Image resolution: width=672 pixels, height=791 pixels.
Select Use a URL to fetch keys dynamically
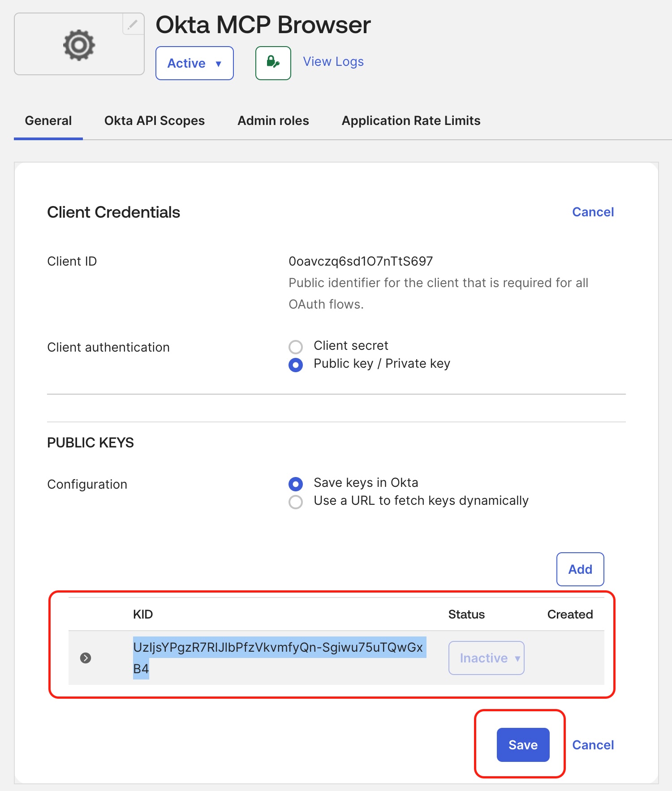tap(296, 502)
